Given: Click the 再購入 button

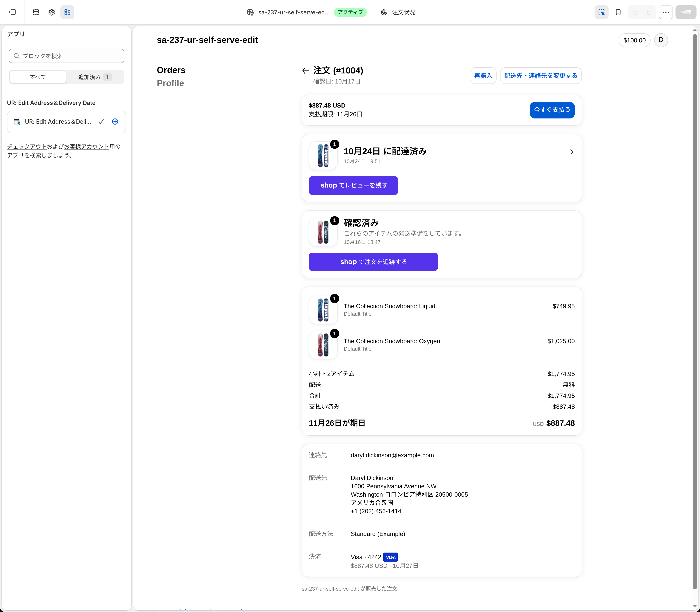Looking at the screenshot, I should pos(483,75).
